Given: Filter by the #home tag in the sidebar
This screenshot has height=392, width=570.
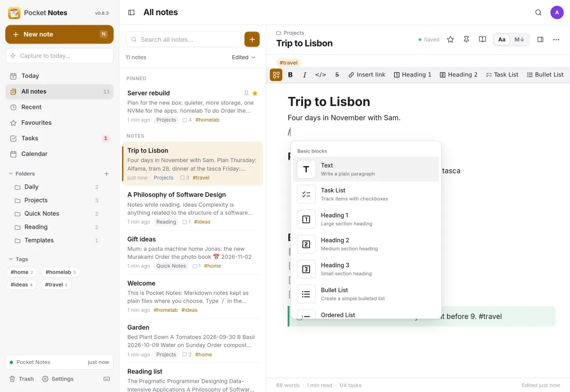Looking at the screenshot, I should click(x=22, y=272).
